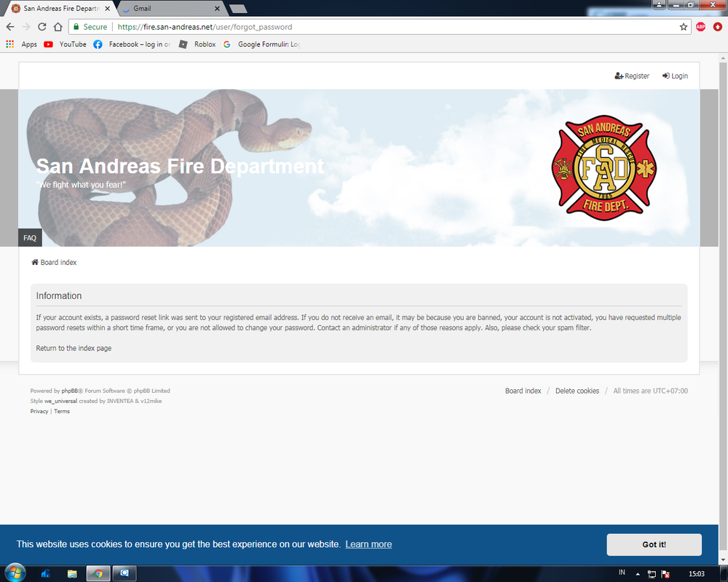Image resolution: width=728 pixels, height=582 pixels.
Task: Open the YouTube bookmark
Action: point(65,44)
